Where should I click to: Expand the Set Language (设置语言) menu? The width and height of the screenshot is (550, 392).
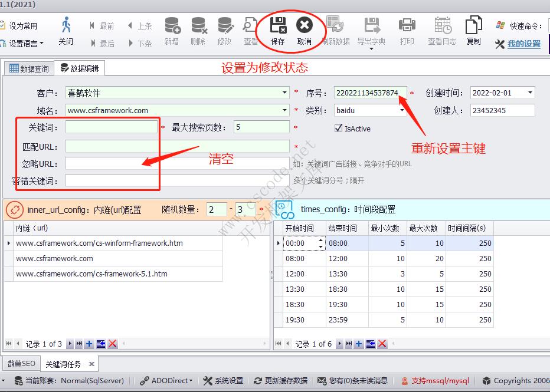[41, 43]
